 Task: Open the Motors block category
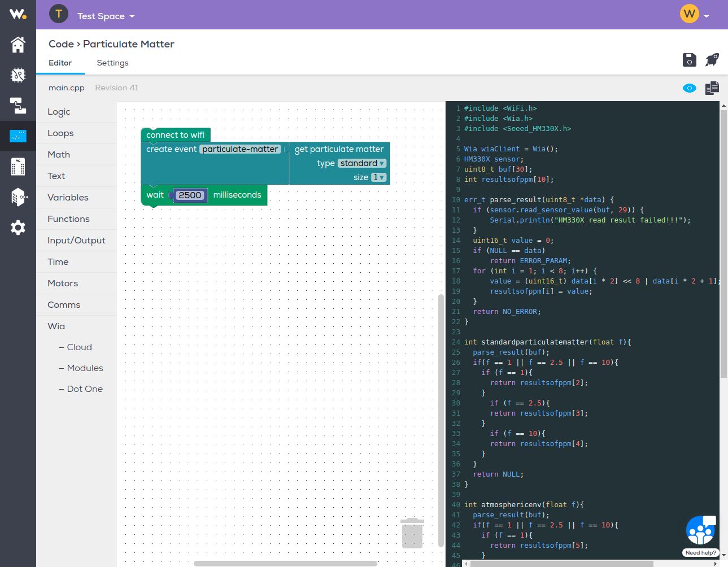(x=76, y=283)
